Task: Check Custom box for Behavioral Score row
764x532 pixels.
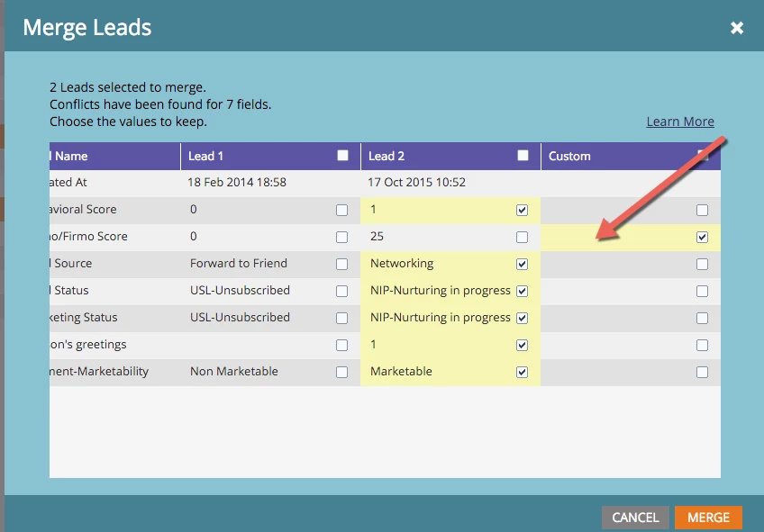Action: point(702,210)
